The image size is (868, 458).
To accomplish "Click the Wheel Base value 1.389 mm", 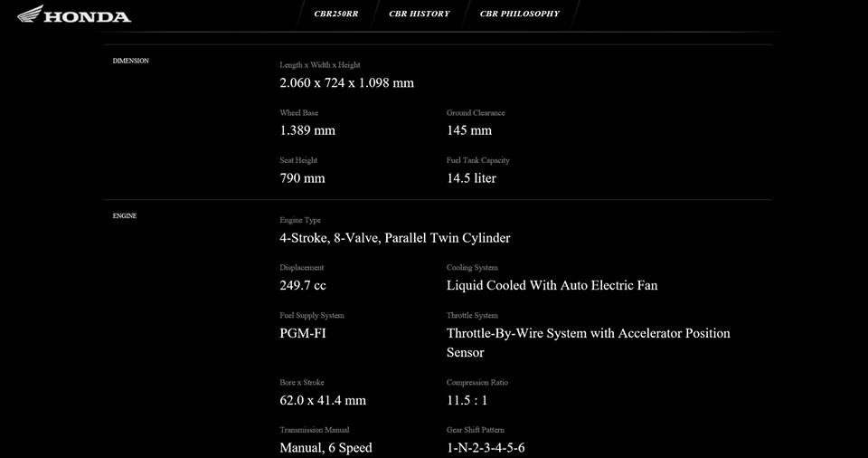I will coord(307,130).
